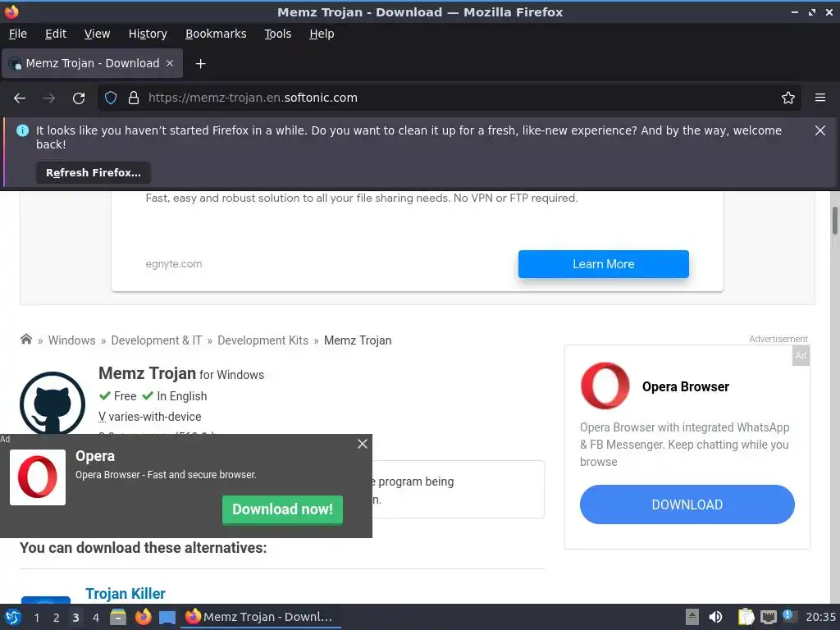Open the Windows breadcrumb link
Screen dimensions: 840x630
point(72,340)
